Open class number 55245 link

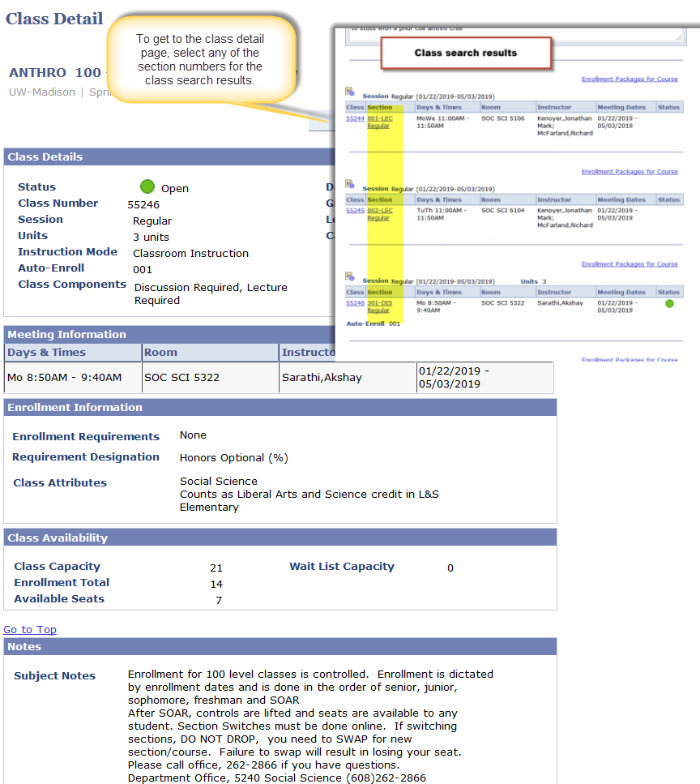(355, 211)
